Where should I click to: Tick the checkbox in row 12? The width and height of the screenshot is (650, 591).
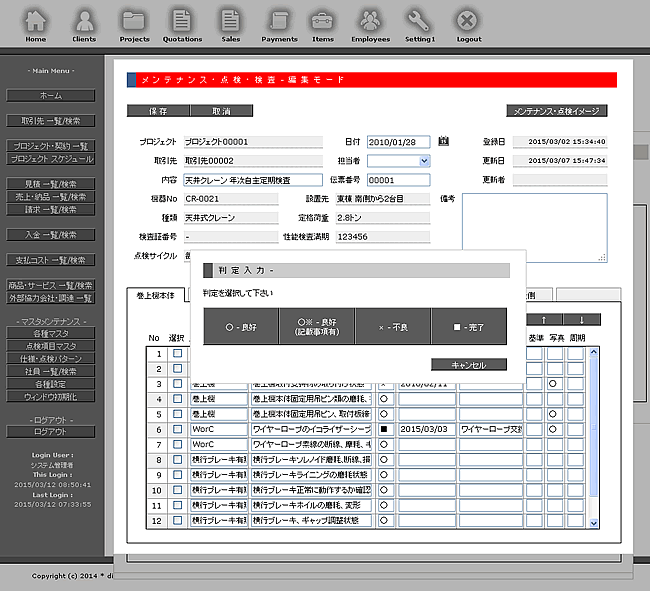[x=177, y=520]
